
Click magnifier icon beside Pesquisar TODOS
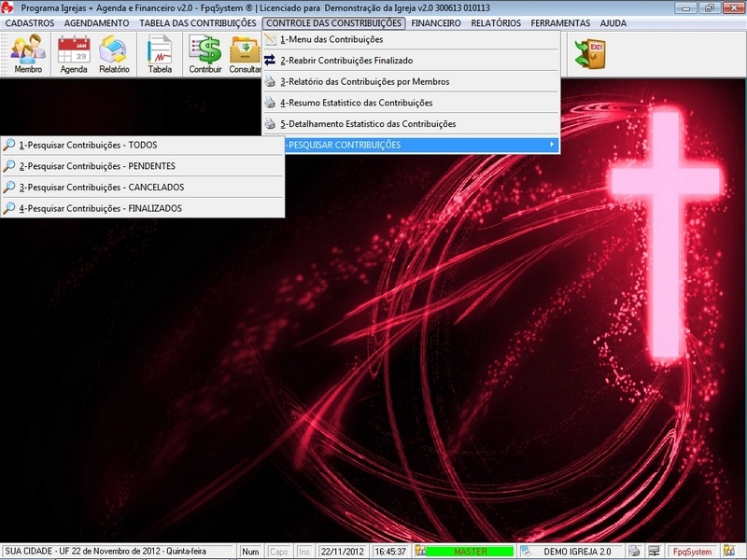(x=9, y=145)
